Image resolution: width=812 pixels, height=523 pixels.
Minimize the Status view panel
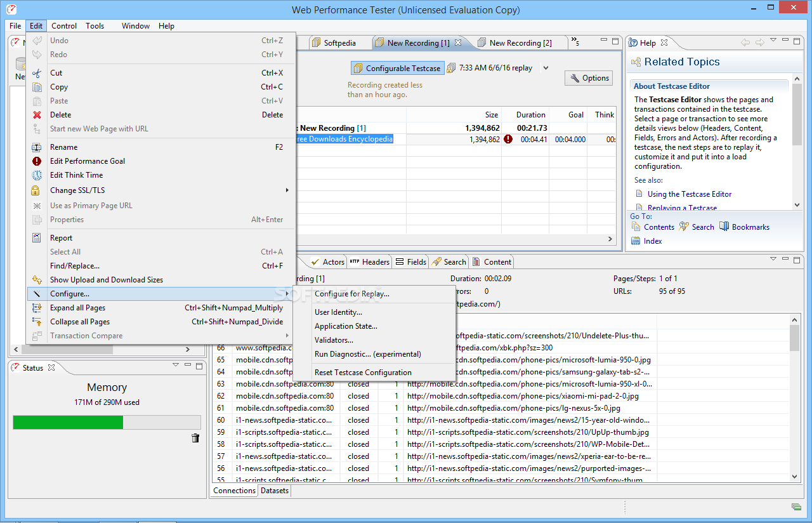[188, 365]
